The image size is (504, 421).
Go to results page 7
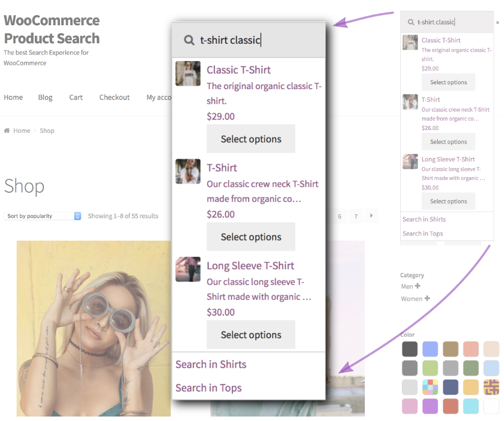click(356, 216)
